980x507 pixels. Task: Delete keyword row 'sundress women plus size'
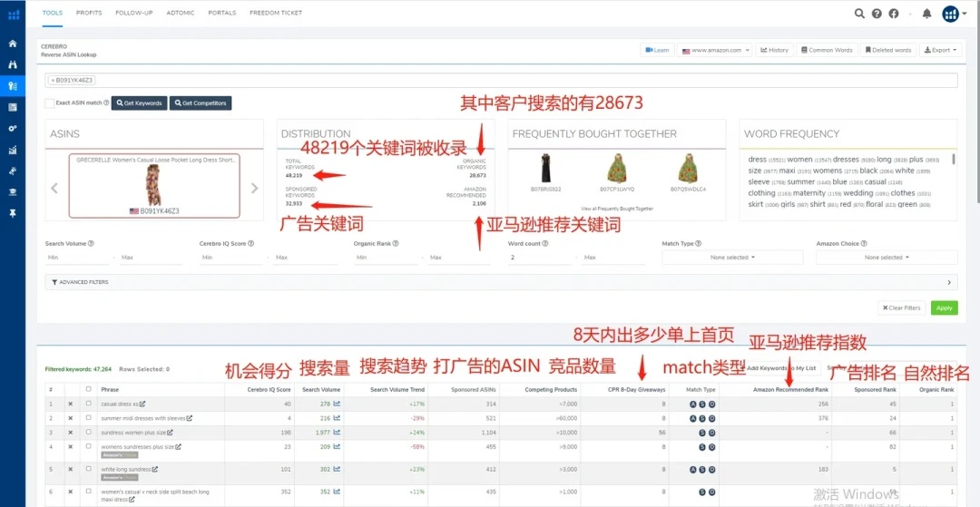70,432
